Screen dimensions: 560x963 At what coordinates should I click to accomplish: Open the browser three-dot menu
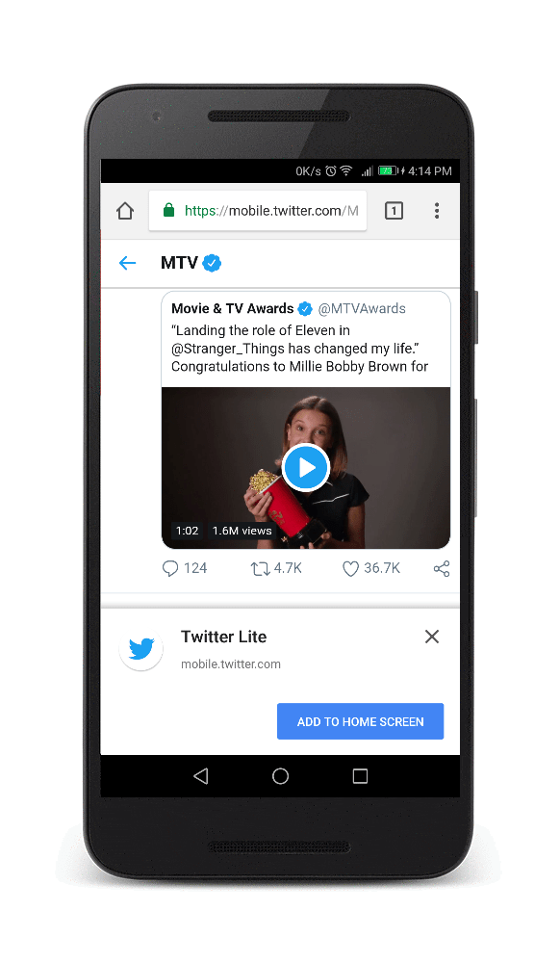point(437,211)
